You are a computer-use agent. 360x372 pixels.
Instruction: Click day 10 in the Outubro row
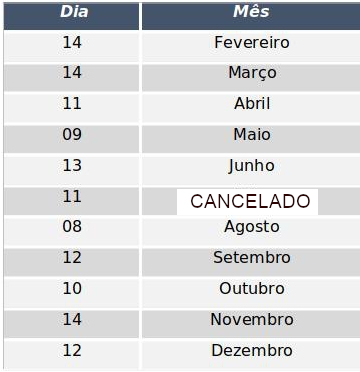point(72,288)
